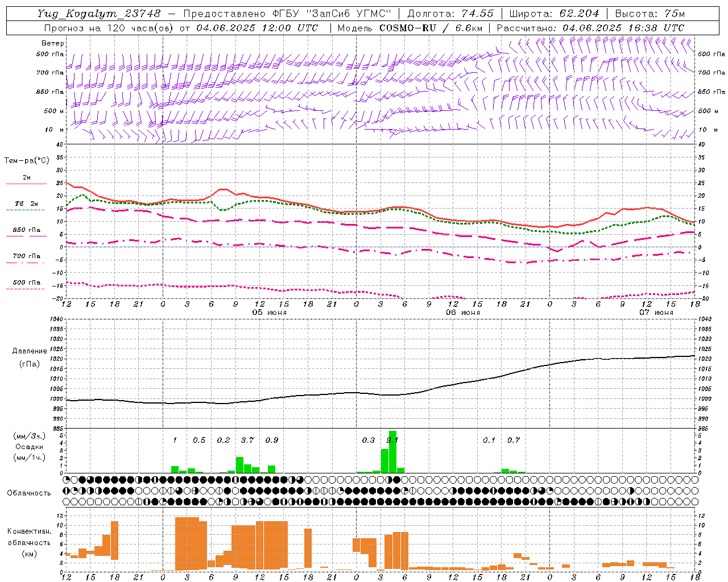Click the 'Долгота: 74.55' header field
This screenshot has height=582, width=728.
click(x=450, y=14)
